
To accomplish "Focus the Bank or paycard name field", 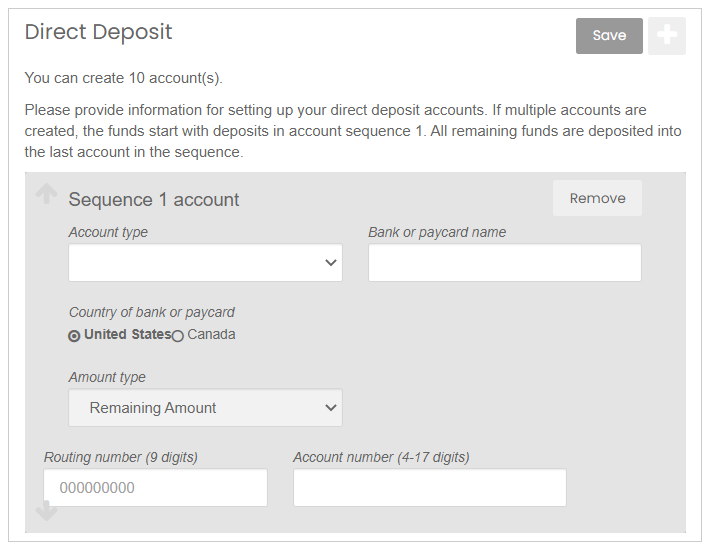I will pos(505,263).
